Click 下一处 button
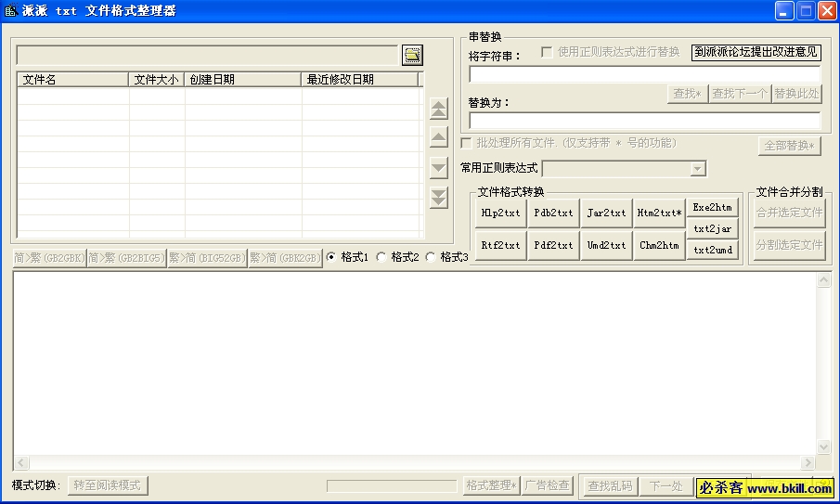 coord(666,486)
